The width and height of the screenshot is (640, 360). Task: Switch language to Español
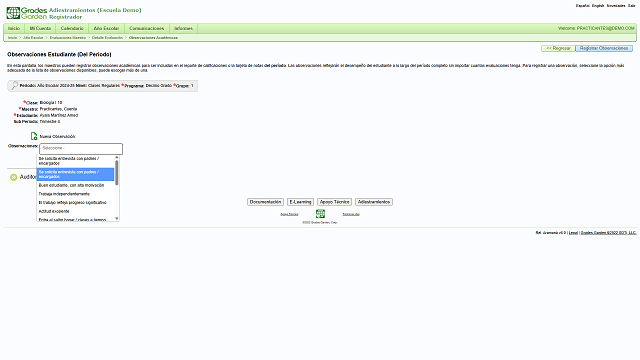click(x=582, y=6)
